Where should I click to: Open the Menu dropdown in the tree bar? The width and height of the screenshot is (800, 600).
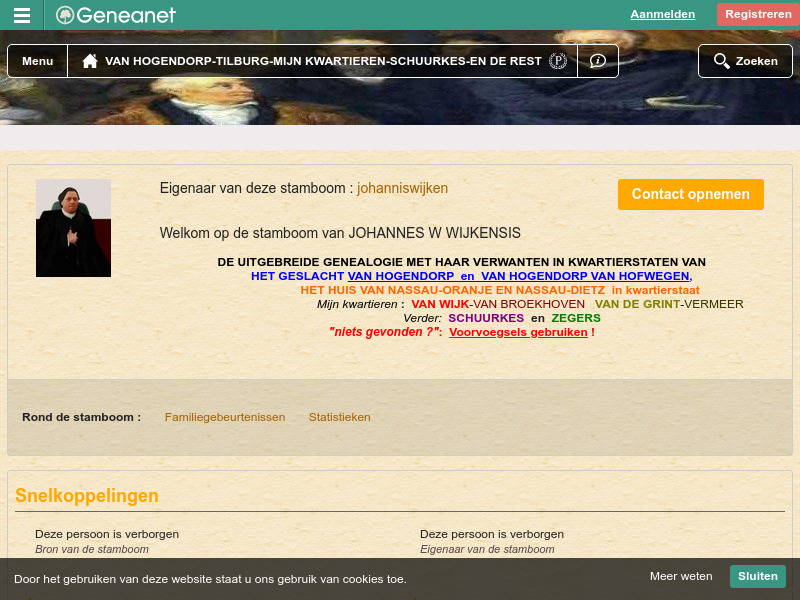pyautogui.click(x=37, y=60)
